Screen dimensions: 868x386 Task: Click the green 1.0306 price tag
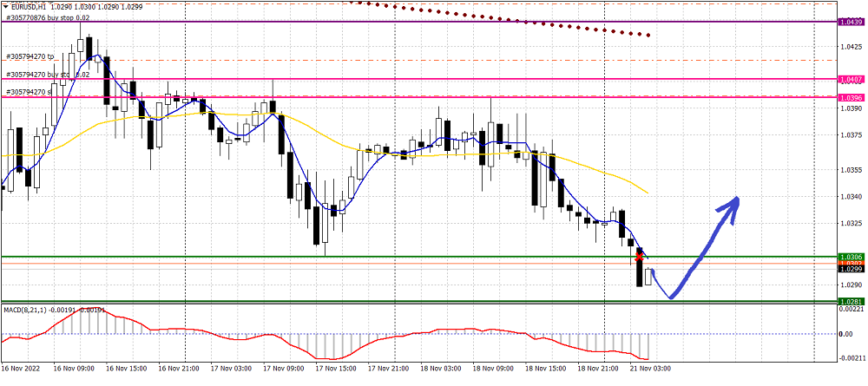click(852, 257)
